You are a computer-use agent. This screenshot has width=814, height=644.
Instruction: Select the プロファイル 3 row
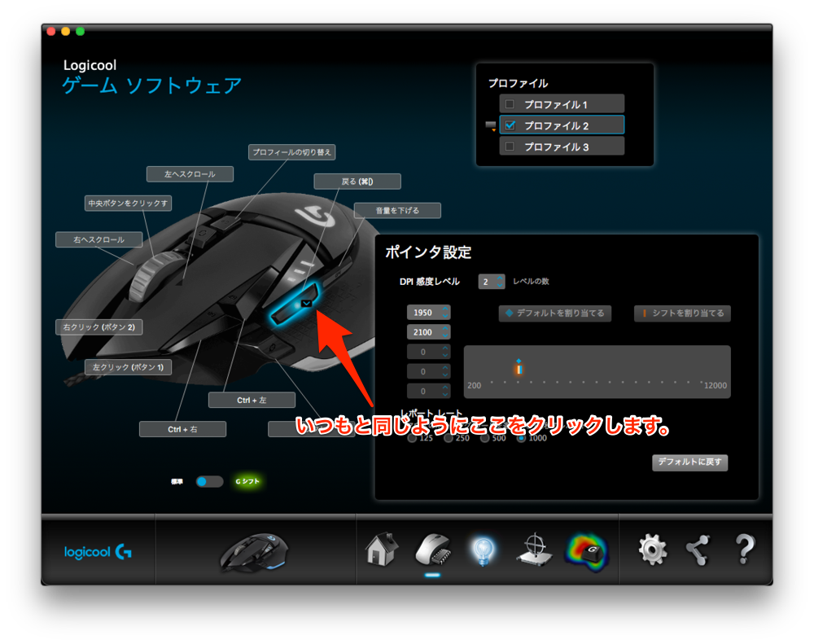click(x=562, y=147)
